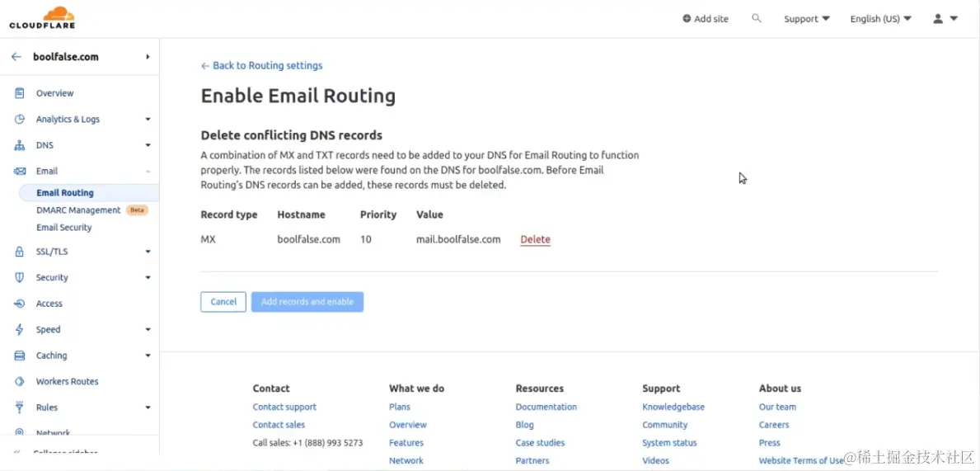Delete the conflicting MX record
This screenshot has height=471, width=980.
click(x=536, y=239)
